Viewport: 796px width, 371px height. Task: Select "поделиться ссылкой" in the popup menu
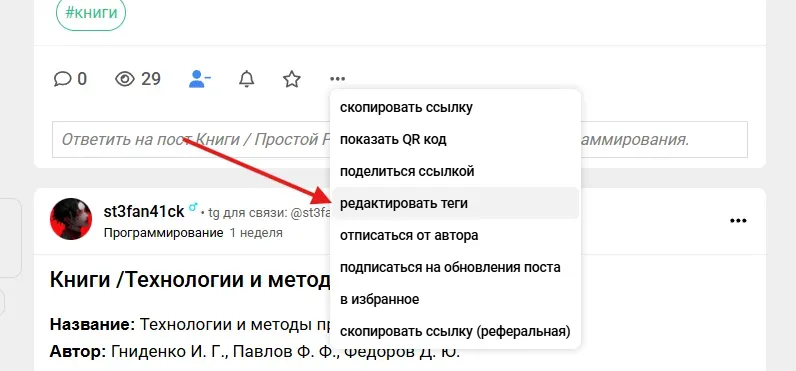pos(455,172)
